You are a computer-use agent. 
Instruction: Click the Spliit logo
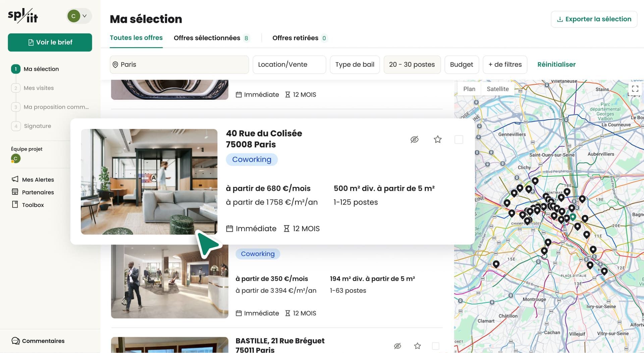tap(23, 16)
